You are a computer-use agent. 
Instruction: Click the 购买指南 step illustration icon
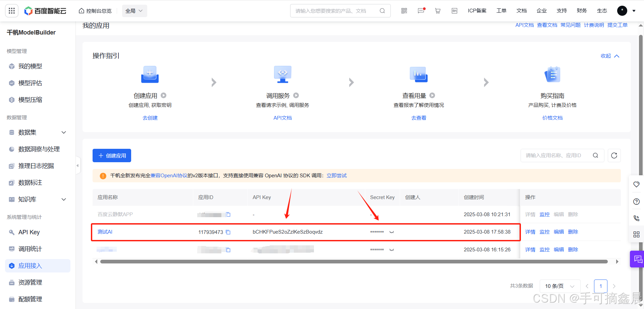tap(552, 74)
